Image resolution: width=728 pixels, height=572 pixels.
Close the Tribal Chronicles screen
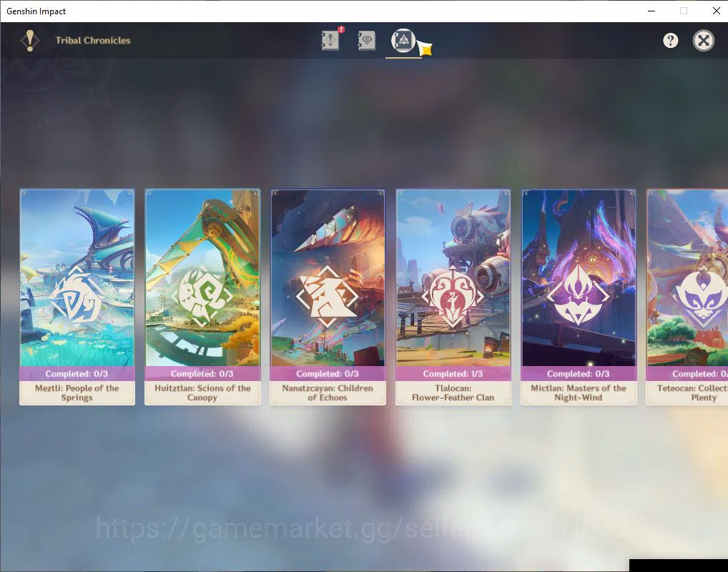(x=704, y=40)
